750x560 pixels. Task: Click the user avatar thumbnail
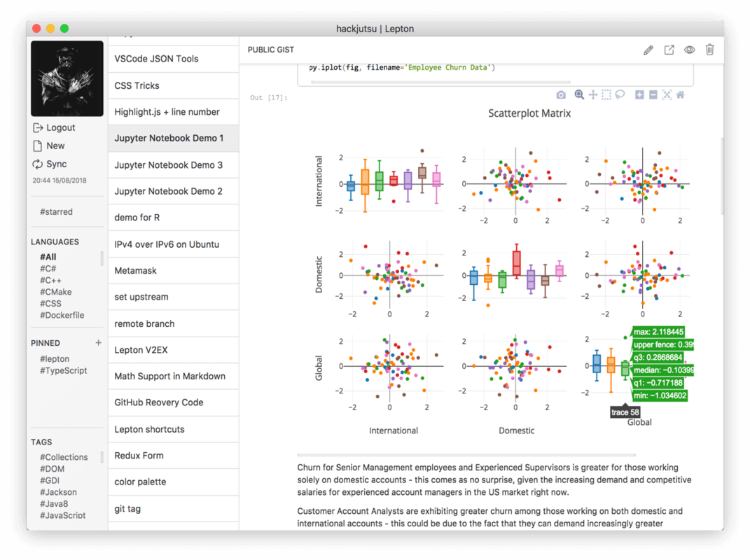(x=67, y=78)
